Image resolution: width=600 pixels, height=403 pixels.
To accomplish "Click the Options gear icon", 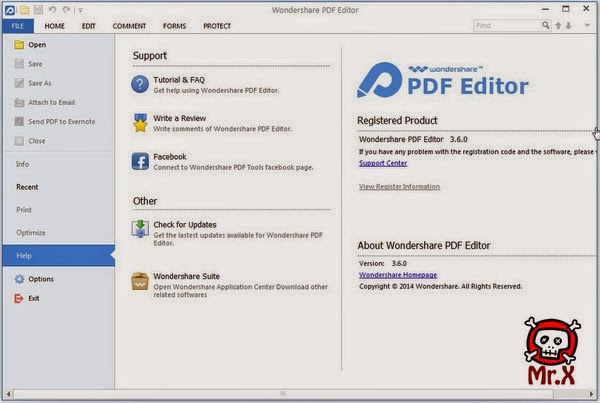I will 19,279.
